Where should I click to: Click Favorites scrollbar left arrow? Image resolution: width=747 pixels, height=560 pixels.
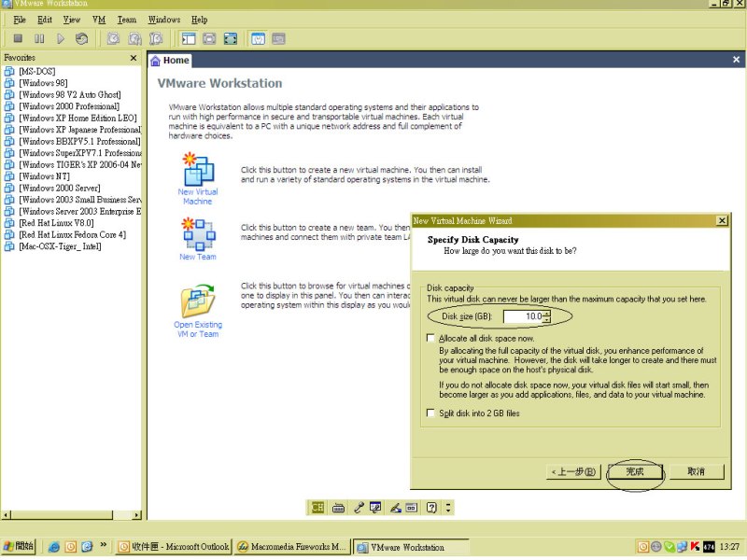(6, 515)
